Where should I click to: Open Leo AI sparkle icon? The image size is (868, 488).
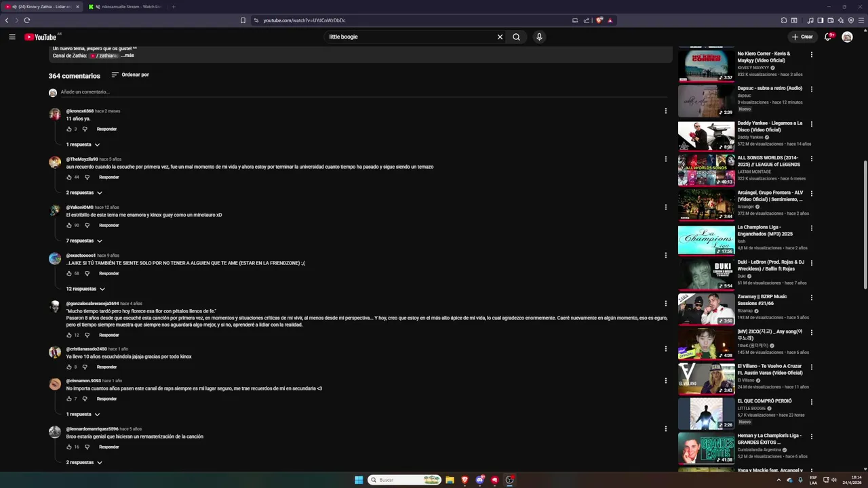coord(840,20)
